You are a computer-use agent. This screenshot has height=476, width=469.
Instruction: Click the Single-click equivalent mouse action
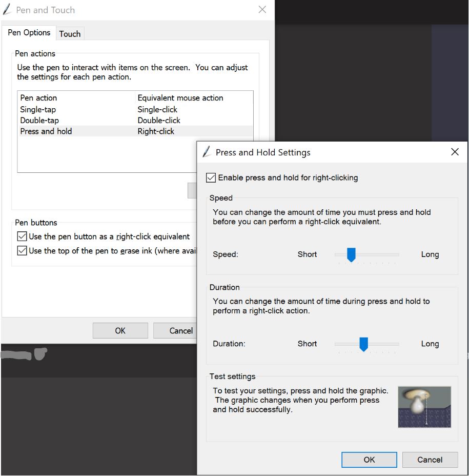point(157,109)
